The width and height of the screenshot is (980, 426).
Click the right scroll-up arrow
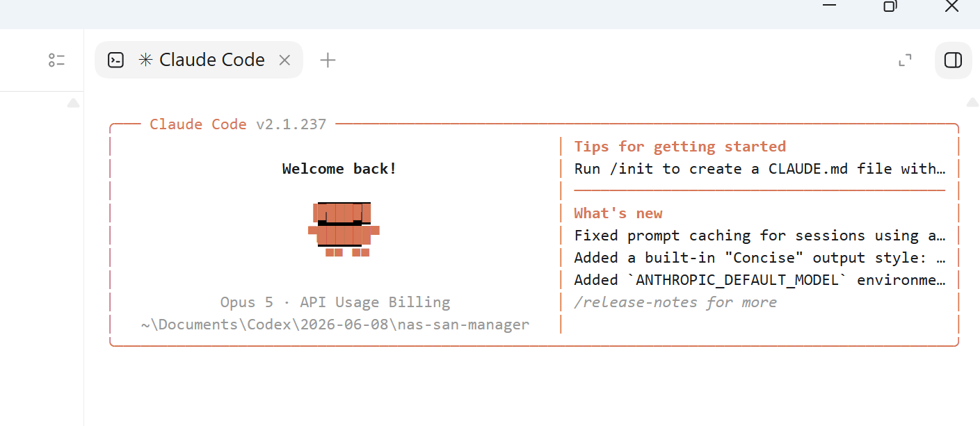(x=973, y=102)
